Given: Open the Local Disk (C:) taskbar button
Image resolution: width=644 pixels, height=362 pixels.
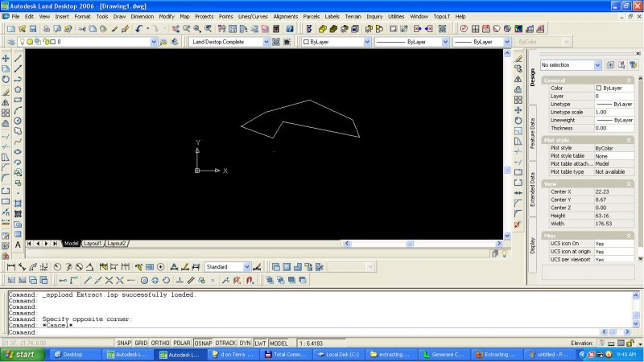Looking at the screenshot, I should click(338, 355).
